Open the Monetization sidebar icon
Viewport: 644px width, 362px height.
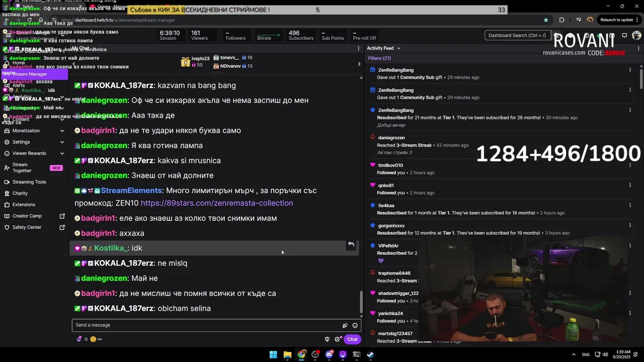coord(7,131)
